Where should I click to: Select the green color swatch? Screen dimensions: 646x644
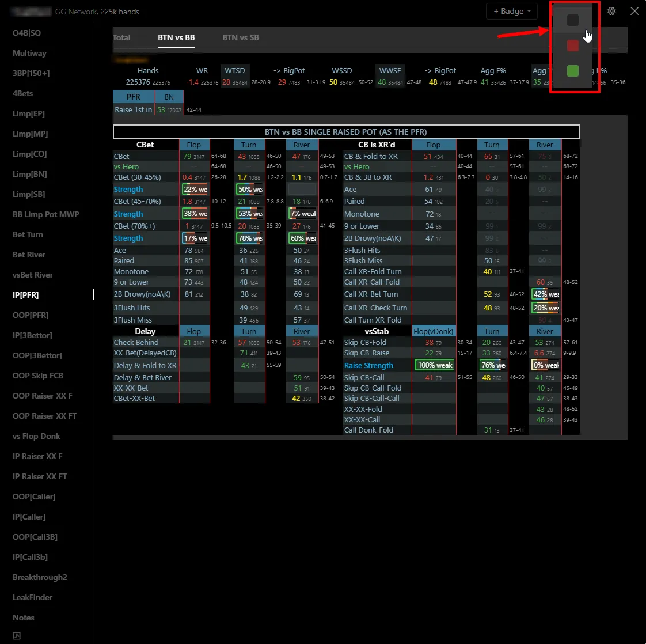pos(572,71)
